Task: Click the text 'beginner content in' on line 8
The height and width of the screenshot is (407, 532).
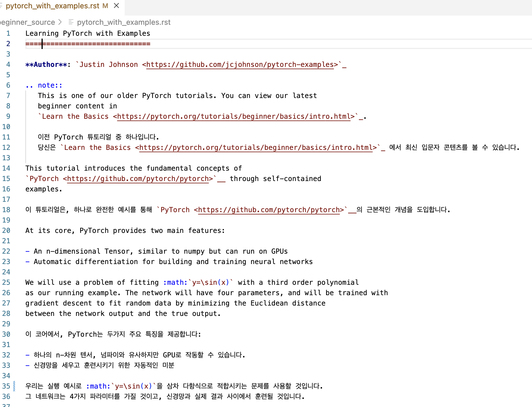Action: [77, 106]
